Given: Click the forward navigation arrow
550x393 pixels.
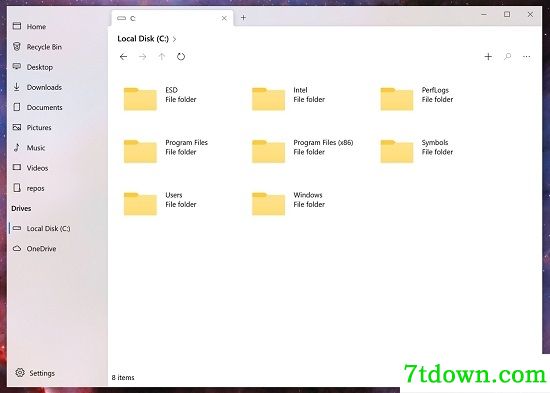Looking at the screenshot, I should (x=142, y=56).
